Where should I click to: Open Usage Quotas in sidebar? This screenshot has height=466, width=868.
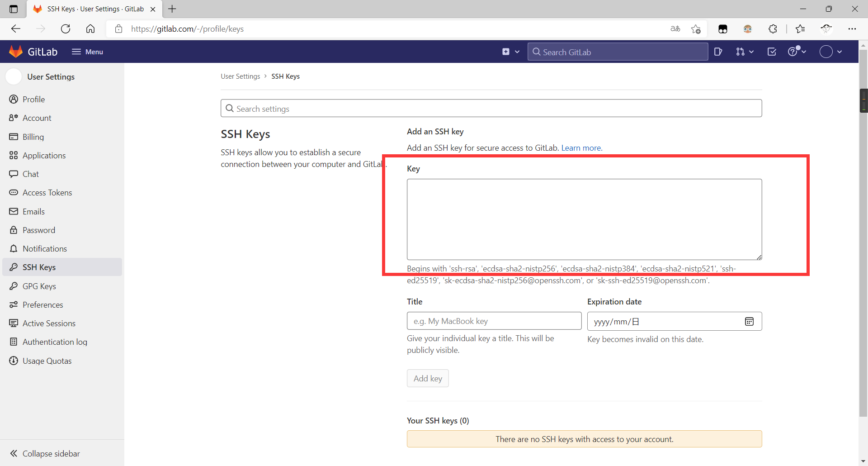pos(62,361)
